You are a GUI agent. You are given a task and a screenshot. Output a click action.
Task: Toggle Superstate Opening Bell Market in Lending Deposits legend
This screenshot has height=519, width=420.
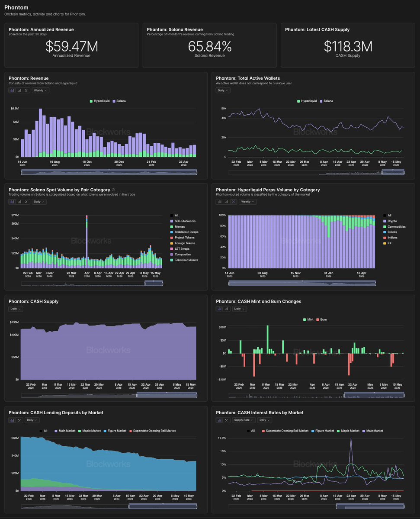pos(153,431)
